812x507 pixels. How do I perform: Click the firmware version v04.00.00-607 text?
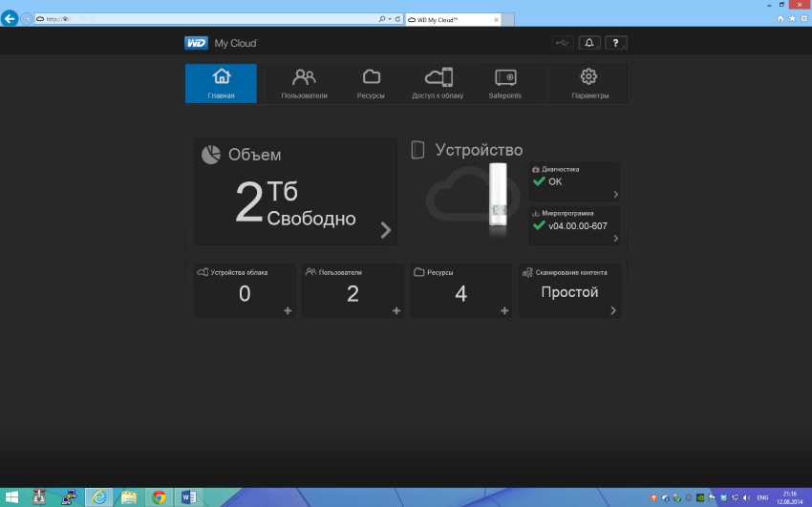tap(578, 226)
